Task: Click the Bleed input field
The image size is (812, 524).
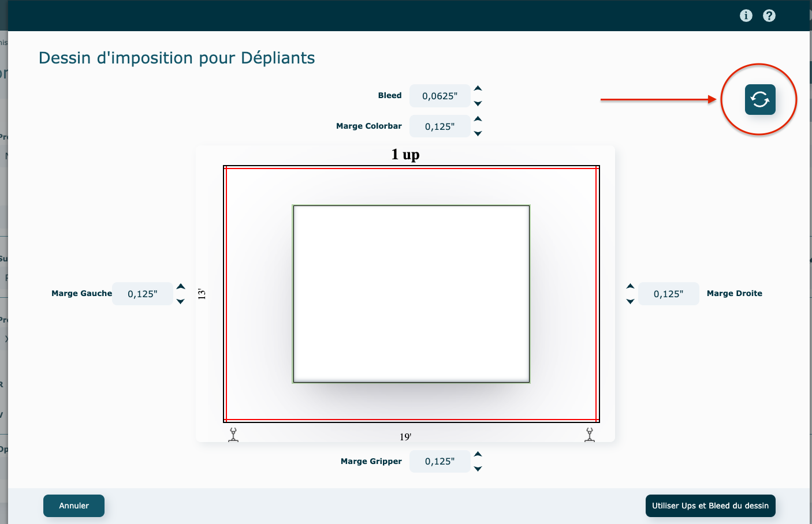Action: (439, 96)
